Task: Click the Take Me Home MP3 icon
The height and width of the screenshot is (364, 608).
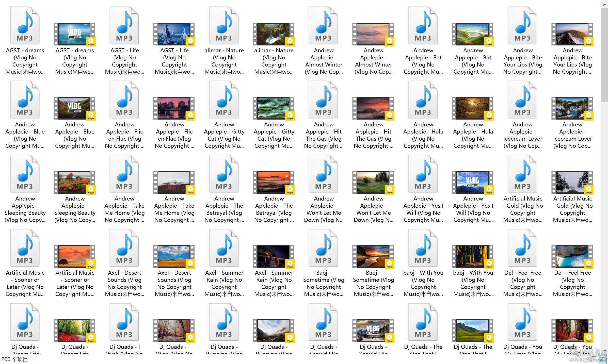Action: 124,174
